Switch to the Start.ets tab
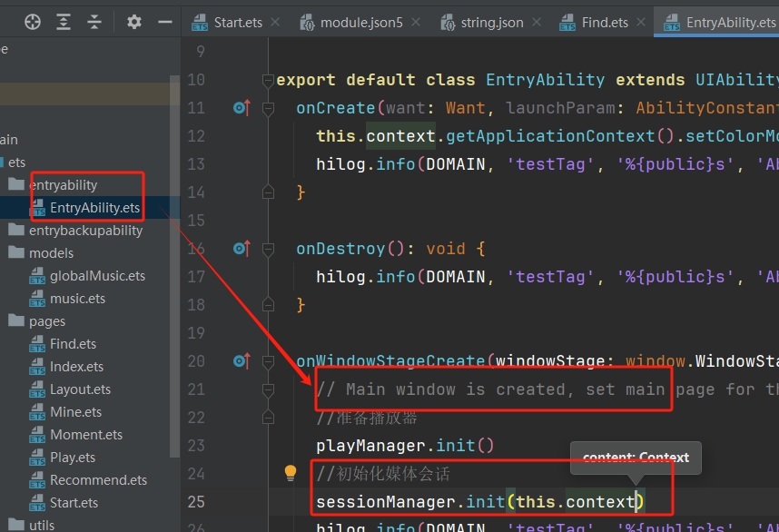The image size is (779, 532). (x=238, y=22)
